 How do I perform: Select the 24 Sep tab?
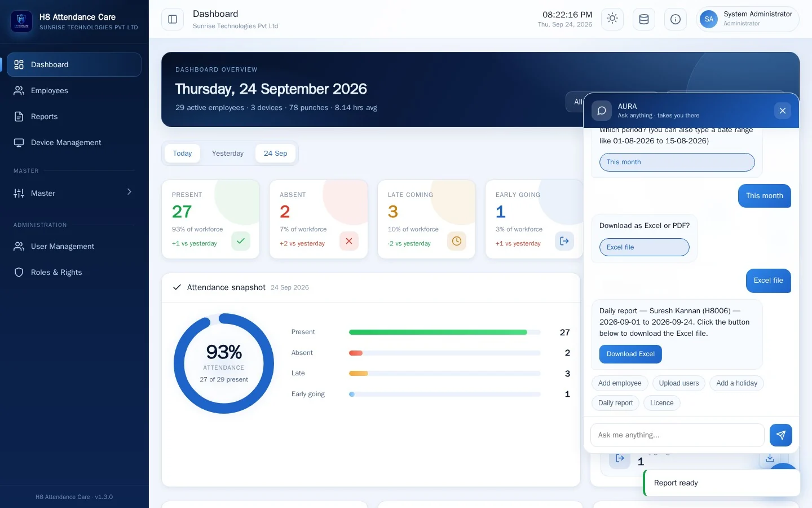point(275,154)
